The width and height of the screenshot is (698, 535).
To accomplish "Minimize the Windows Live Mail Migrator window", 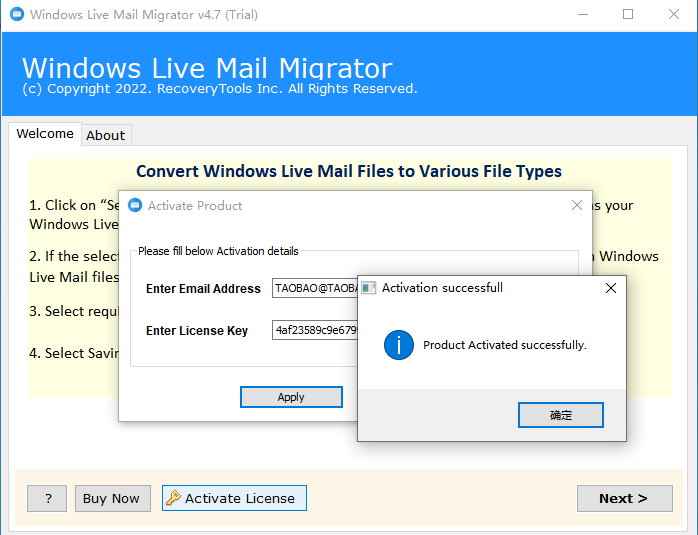I will tap(583, 14).
